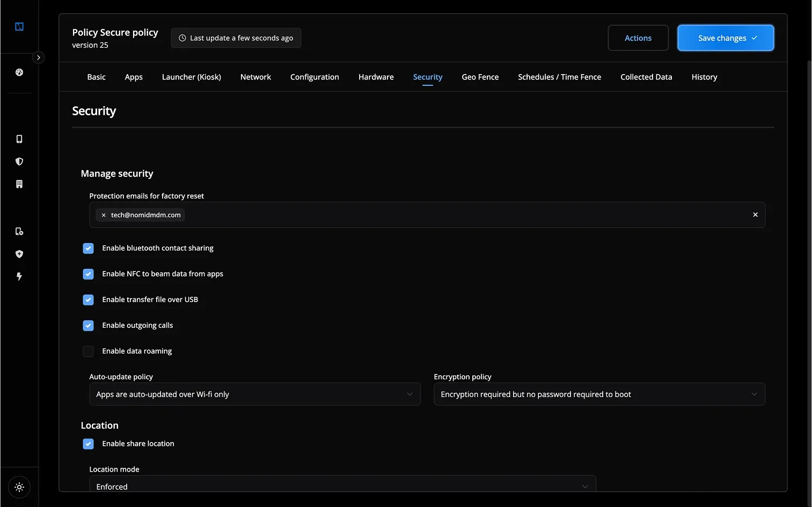Click the half-shaded shield icon in sidebar
812x507 pixels.
[x=19, y=161]
